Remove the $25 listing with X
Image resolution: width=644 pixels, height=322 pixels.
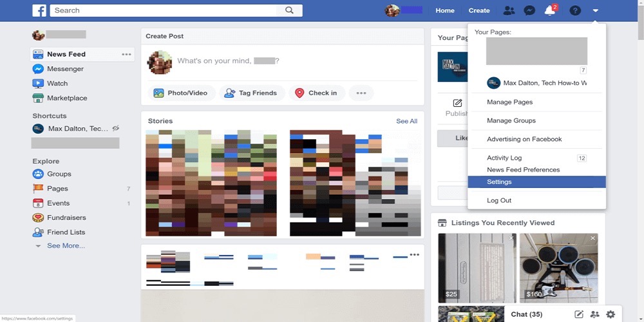tap(511, 238)
